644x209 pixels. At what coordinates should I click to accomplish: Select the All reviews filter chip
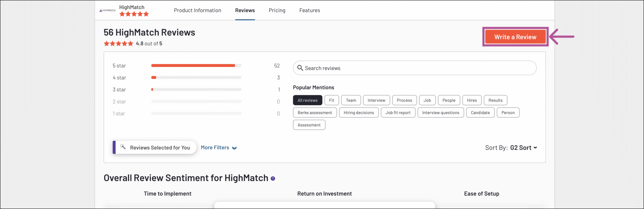[x=307, y=100]
